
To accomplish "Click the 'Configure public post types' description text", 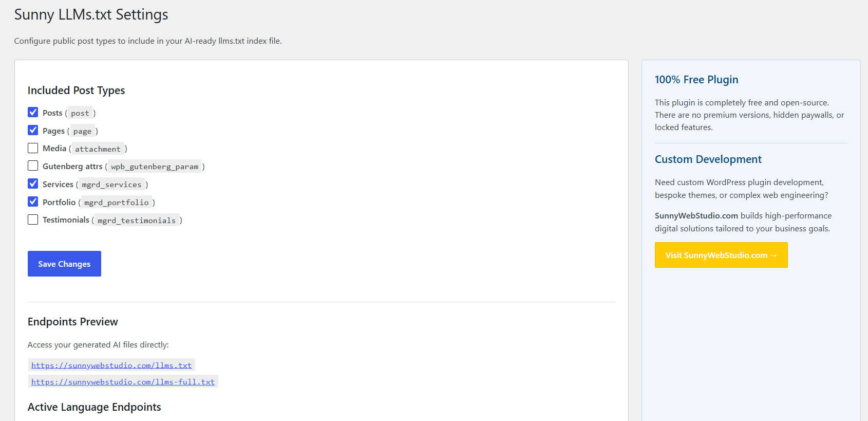I will (148, 41).
